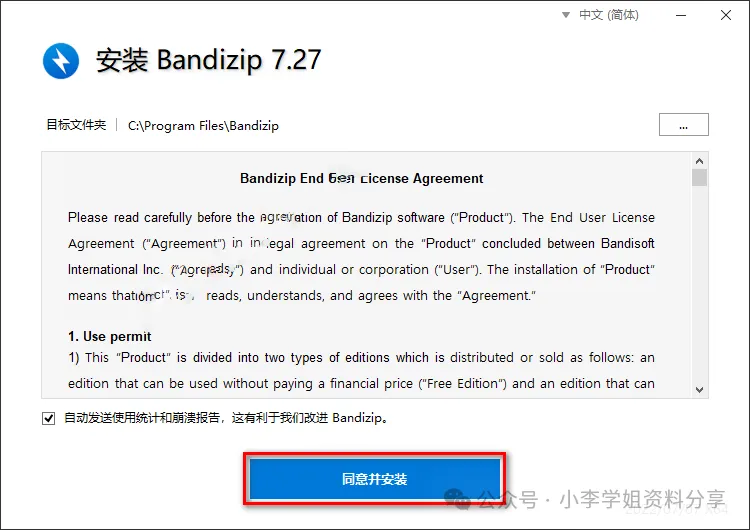
Task: Click the C:\Program Files\Bandizip path field
Action: pyautogui.click(x=203, y=126)
